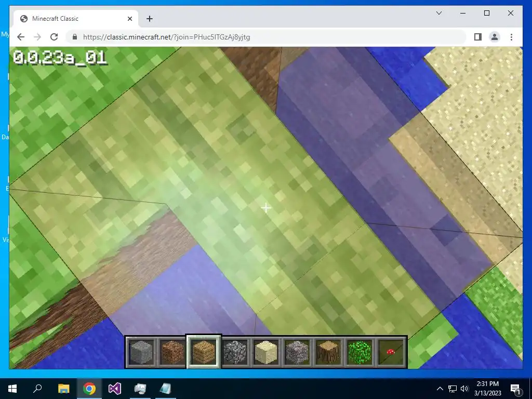Open Chrome three-dot menu

pos(511,37)
